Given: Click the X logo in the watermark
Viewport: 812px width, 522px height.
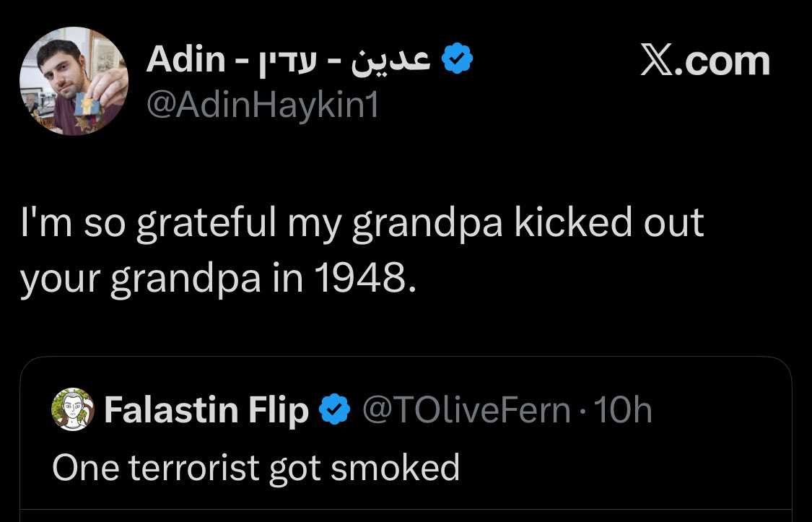Looking at the screenshot, I should (658, 60).
